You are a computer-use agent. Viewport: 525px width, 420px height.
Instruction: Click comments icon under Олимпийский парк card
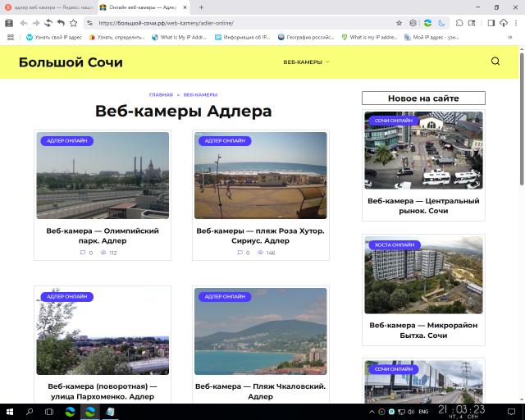(83, 253)
